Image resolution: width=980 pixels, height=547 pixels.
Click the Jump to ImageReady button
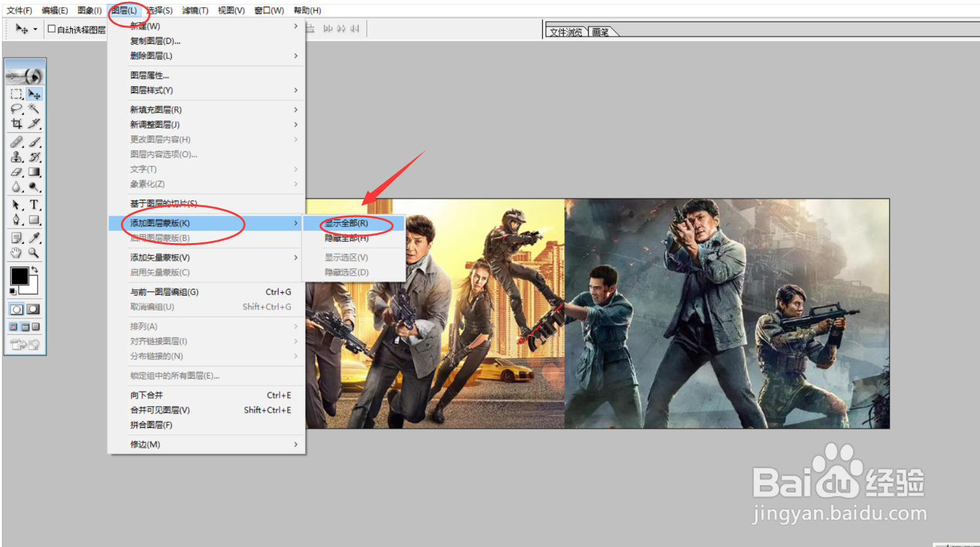point(25,345)
